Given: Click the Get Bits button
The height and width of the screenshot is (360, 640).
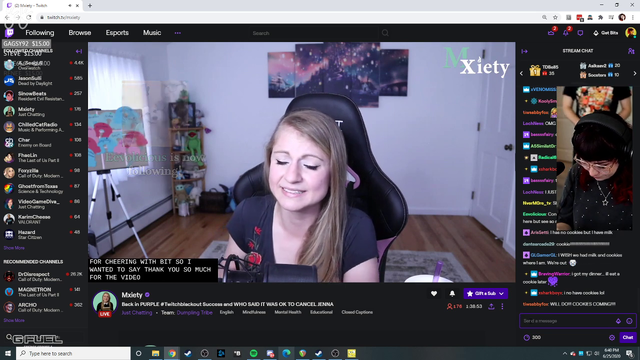Looking at the screenshot, I should tap(606, 33).
